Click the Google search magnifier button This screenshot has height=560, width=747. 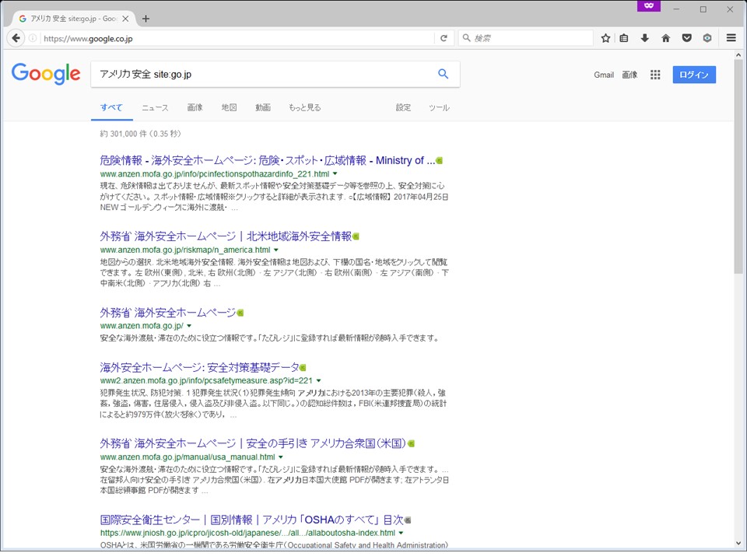443,74
